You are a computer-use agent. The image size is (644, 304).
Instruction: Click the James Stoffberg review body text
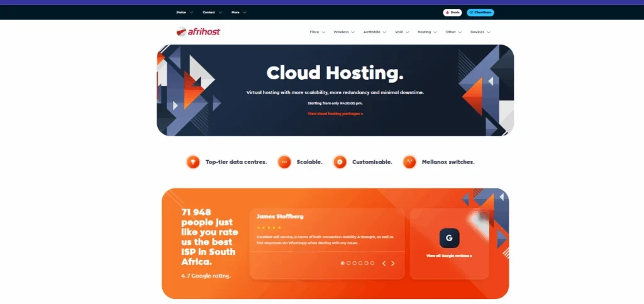pyautogui.click(x=325, y=240)
